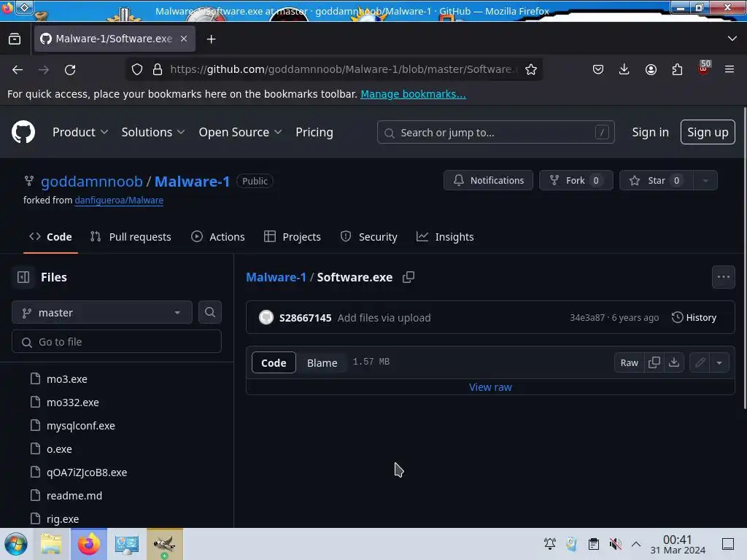Open a new tab with plus icon
This screenshot has width=747, height=560.
pyautogui.click(x=211, y=39)
